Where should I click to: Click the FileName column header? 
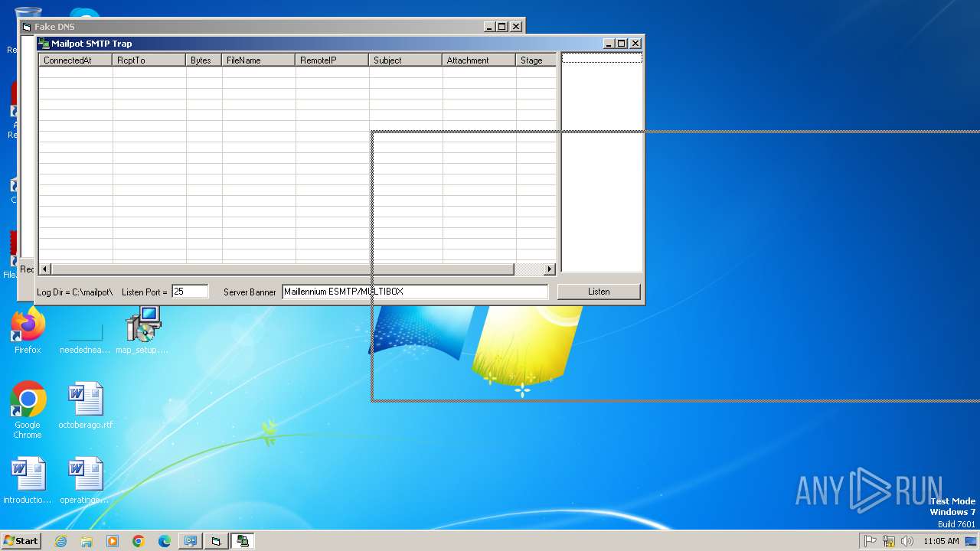coord(259,60)
